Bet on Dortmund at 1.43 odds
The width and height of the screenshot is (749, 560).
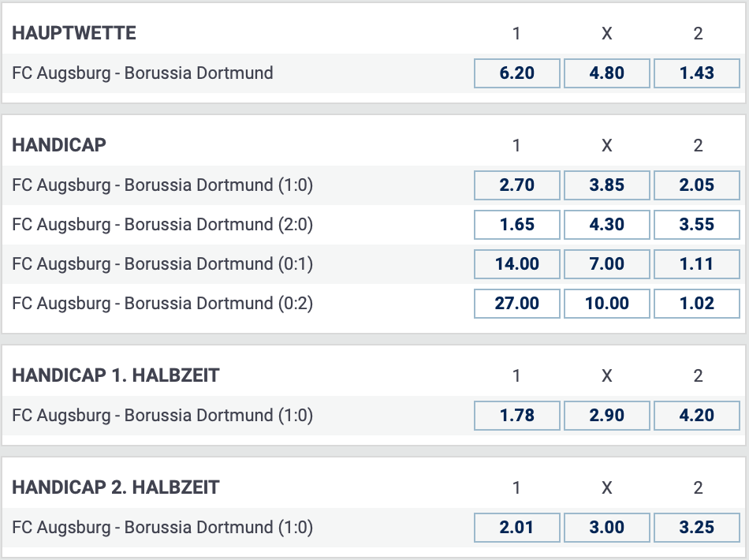tap(696, 73)
